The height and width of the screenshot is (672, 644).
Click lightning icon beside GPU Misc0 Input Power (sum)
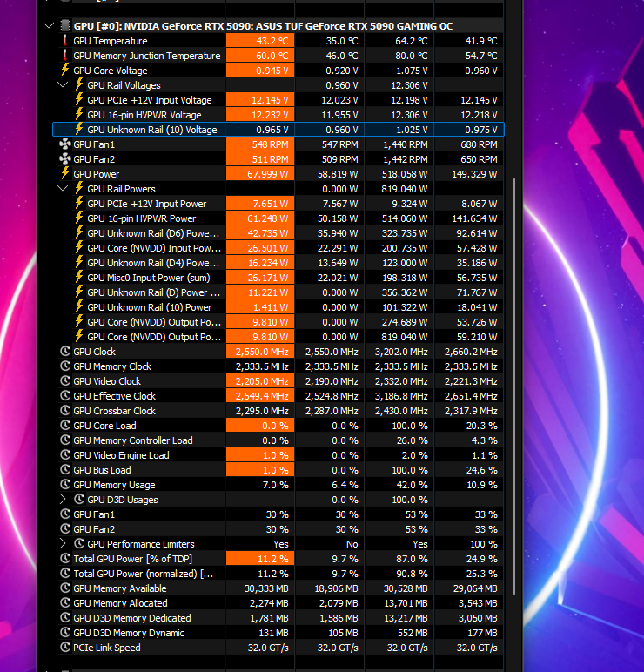coord(79,278)
